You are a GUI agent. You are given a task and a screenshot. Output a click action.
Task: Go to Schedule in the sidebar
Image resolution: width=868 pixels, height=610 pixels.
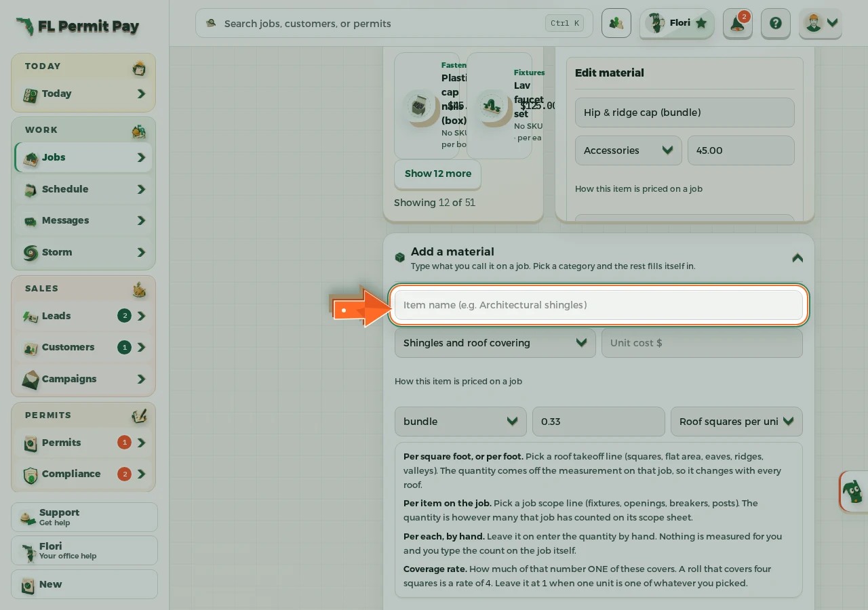tap(84, 190)
